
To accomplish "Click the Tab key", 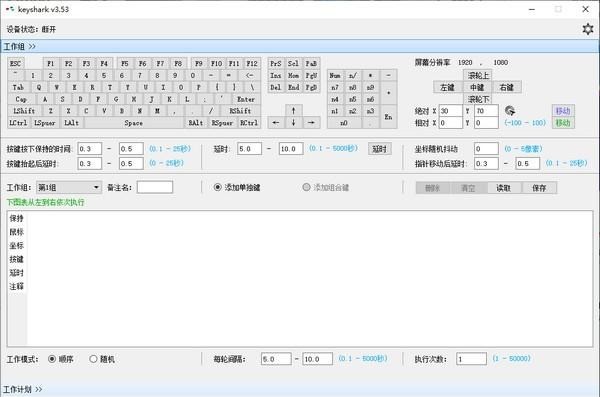I will point(18,87).
